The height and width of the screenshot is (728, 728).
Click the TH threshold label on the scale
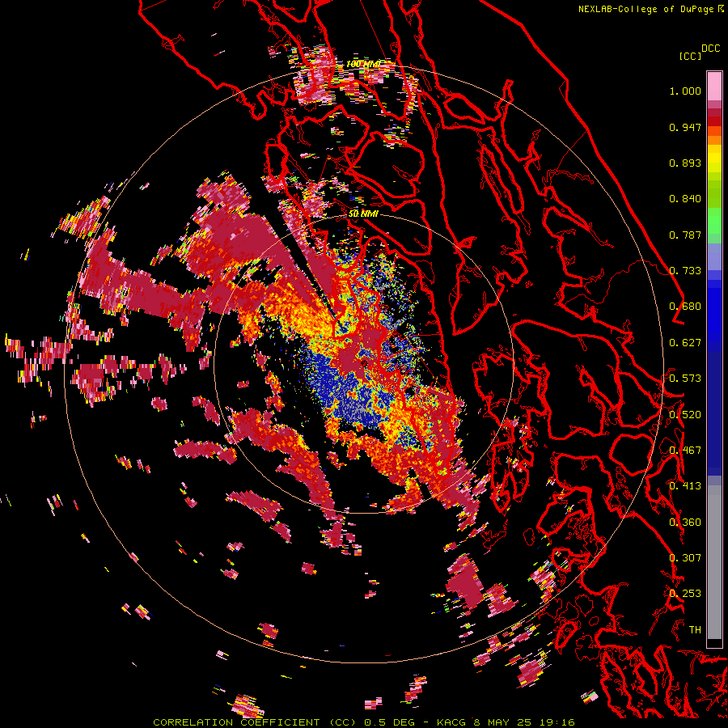click(x=695, y=630)
